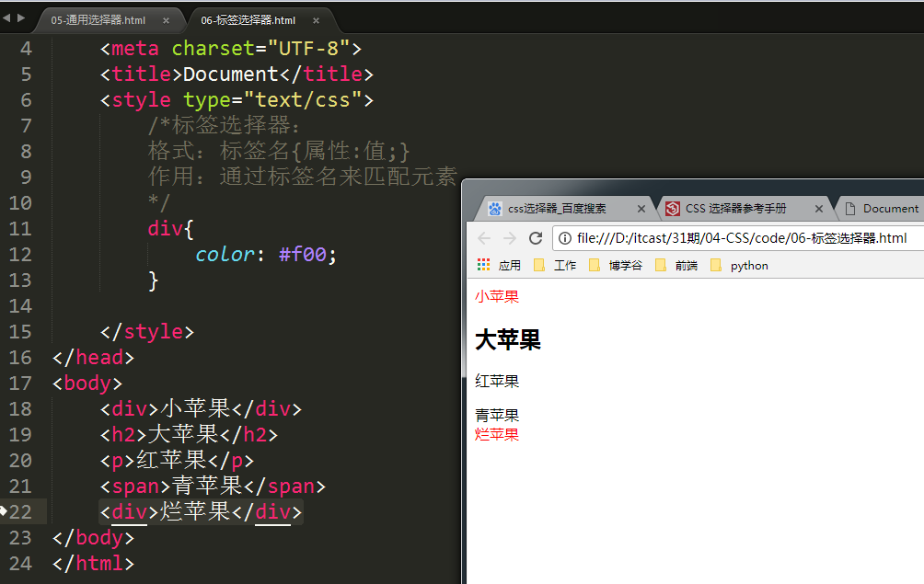The height and width of the screenshot is (584, 924).
Task: Select the 06-标签选择器.html editor tab
Action: (x=248, y=20)
